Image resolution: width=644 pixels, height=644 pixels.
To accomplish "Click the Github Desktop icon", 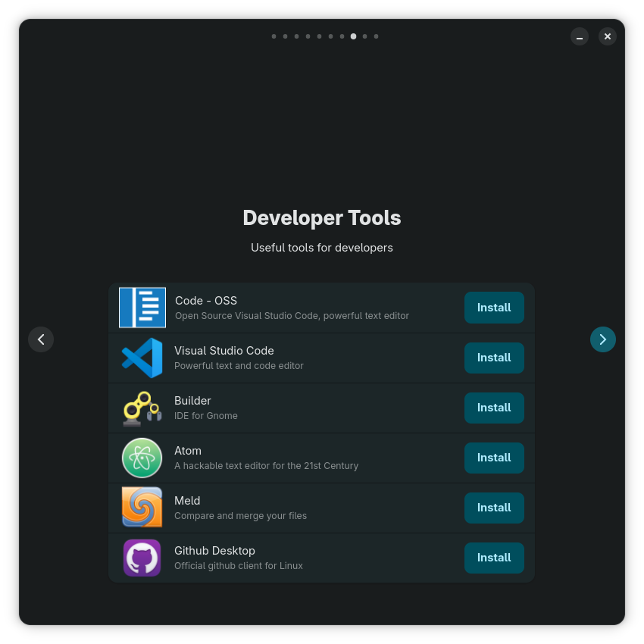I will click(142, 558).
